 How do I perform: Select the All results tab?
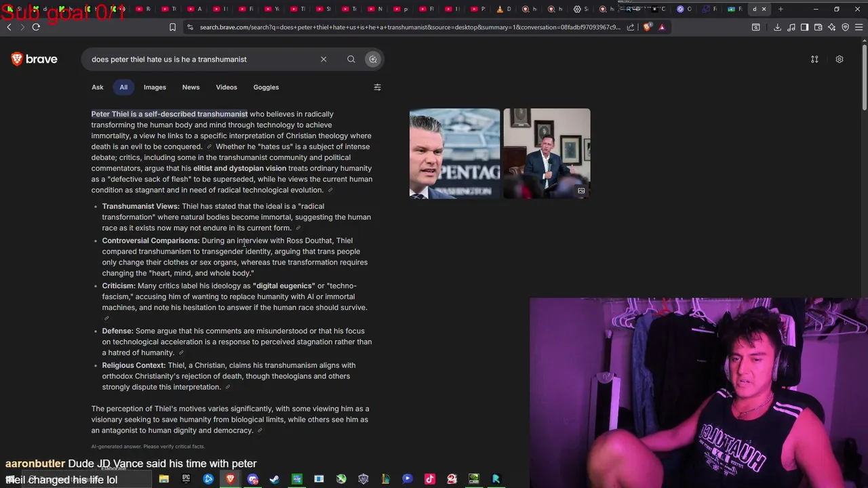123,87
